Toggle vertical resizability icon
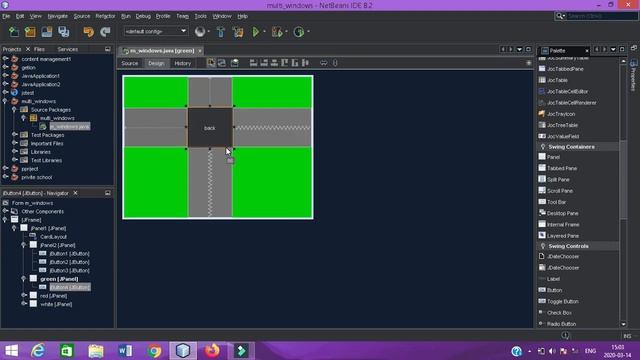640x360 pixels. [x=335, y=63]
